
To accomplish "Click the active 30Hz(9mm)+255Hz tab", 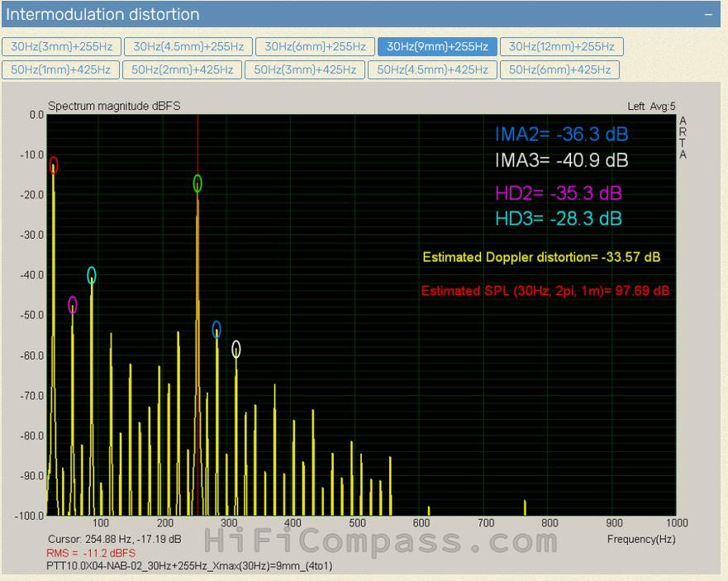I will pos(437,47).
